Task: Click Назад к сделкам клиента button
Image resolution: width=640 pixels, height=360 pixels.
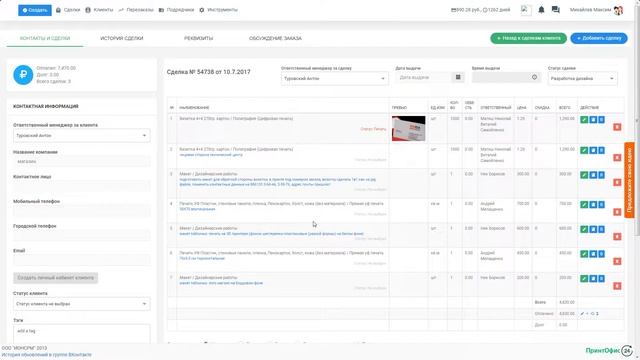Action: 528,38
